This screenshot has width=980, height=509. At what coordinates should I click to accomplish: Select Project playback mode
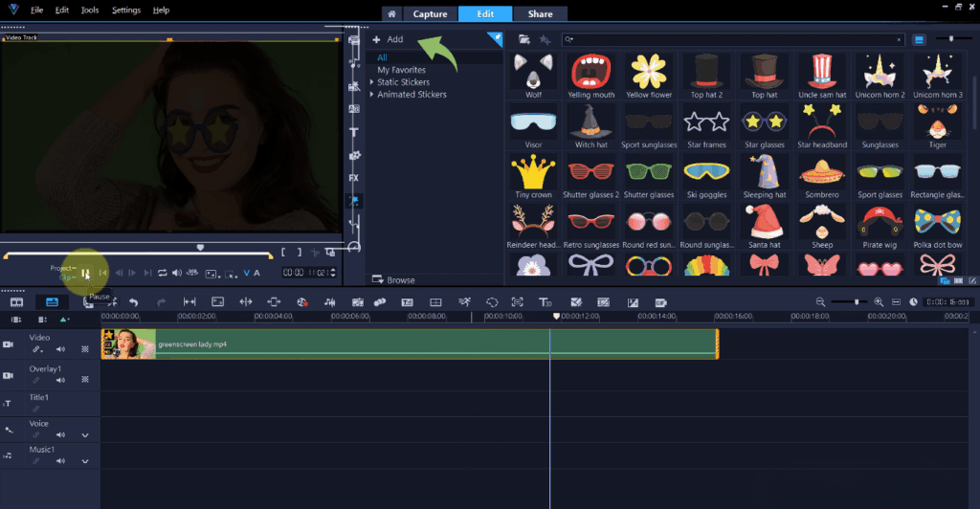click(63, 268)
